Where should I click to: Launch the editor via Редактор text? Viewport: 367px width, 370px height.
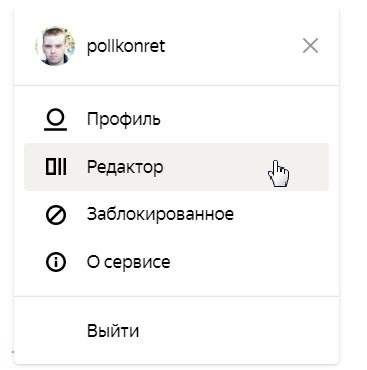[x=125, y=167]
